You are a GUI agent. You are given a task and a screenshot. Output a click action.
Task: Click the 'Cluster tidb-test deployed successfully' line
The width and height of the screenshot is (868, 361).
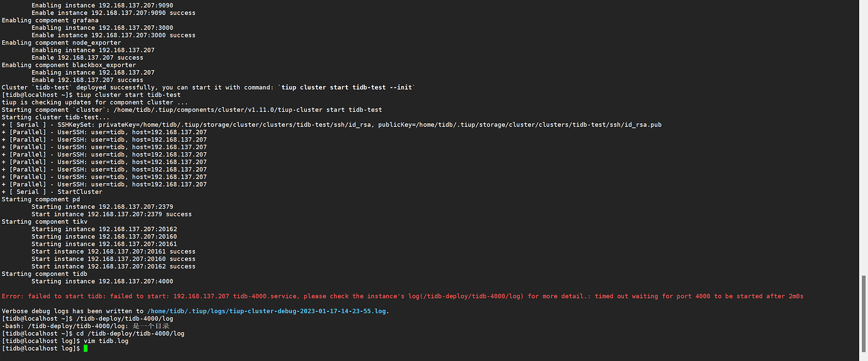[x=208, y=87]
